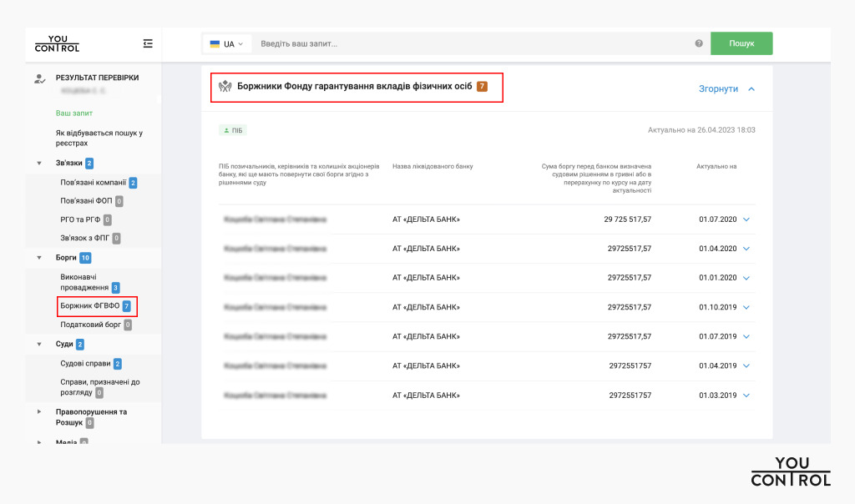Collapse the sidebar with the menu icon
The image size is (855, 504).
148,43
